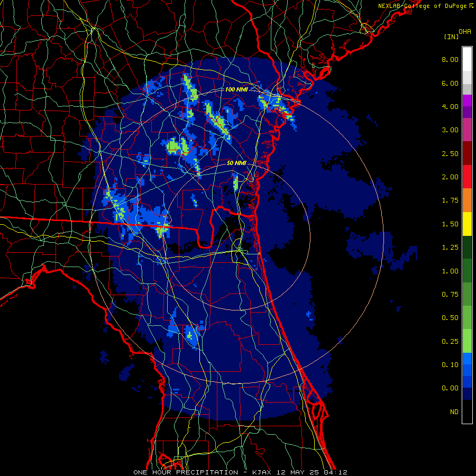Click the '100 NMI' range ring label
This screenshot has width=476, height=476.
click(236, 89)
